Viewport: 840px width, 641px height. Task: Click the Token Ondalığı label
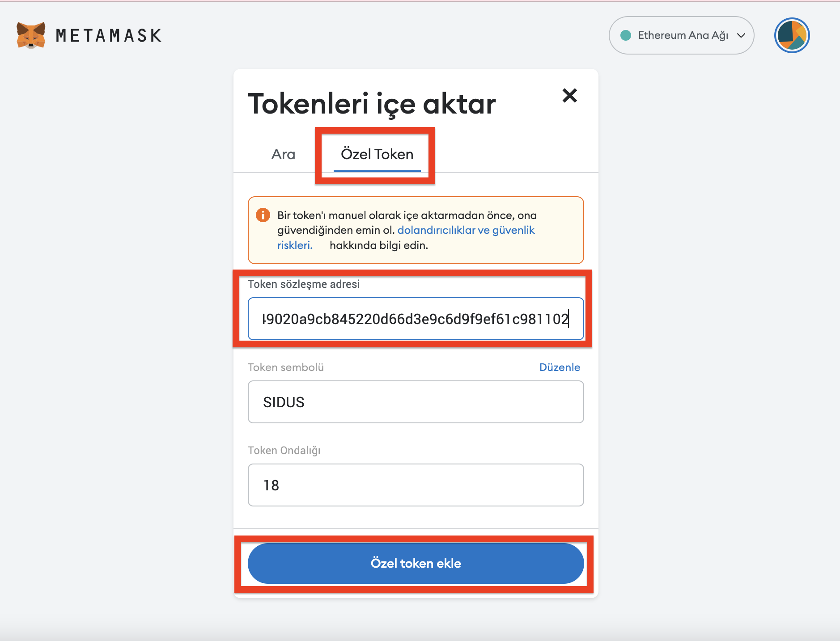click(x=284, y=450)
